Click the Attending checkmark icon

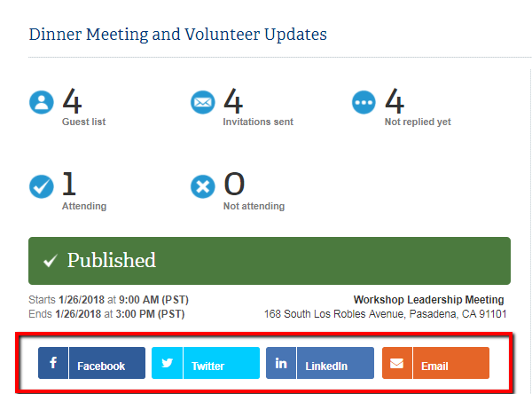coord(42,186)
